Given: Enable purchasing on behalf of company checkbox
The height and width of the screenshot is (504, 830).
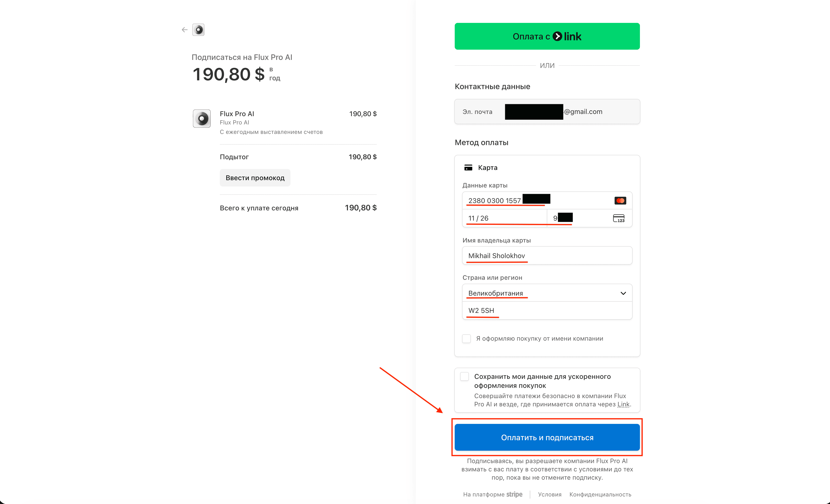Looking at the screenshot, I should (466, 339).
